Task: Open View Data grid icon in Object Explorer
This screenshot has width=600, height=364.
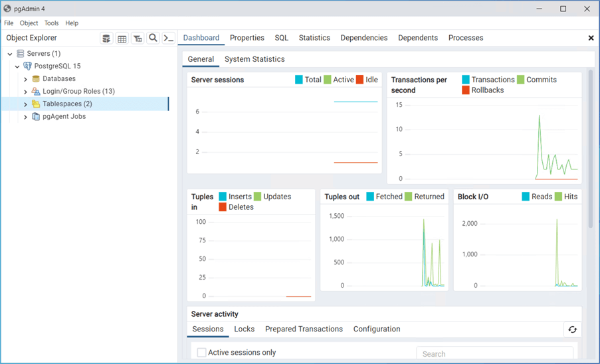Action: coord(122,39)
